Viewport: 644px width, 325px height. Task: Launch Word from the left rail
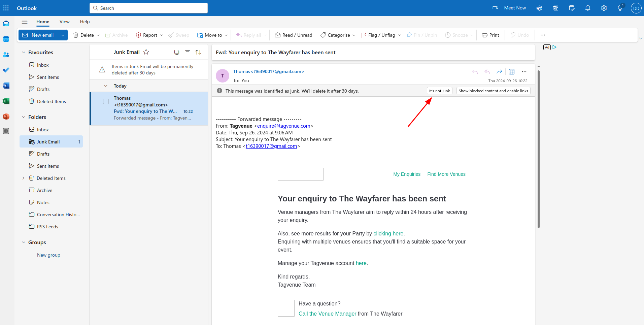[x=6, y=86]
